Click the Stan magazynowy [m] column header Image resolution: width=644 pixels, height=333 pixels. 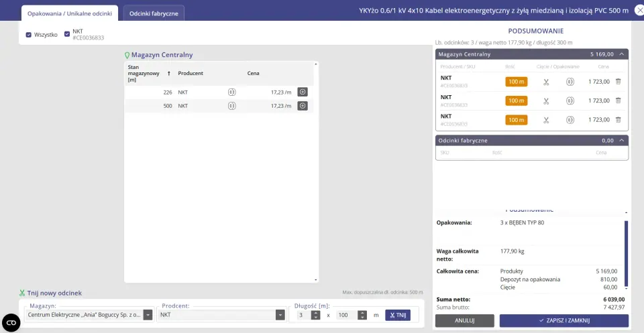point(144,74)
